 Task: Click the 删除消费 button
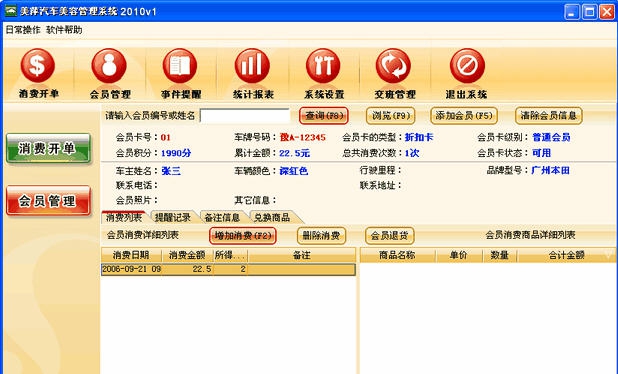tap(322, 236)
